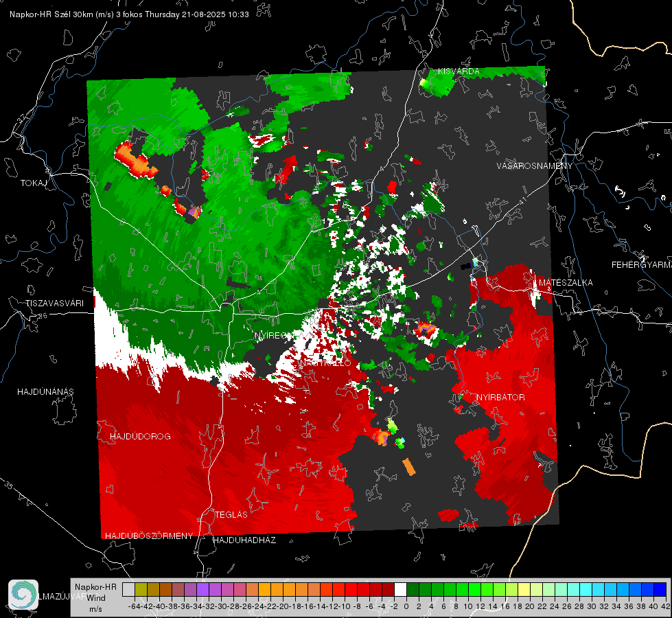Click the HAJDÚDOROG town label
Image resolution: width=672 pixels, height=618 pixels.
(x=140, y=436)
